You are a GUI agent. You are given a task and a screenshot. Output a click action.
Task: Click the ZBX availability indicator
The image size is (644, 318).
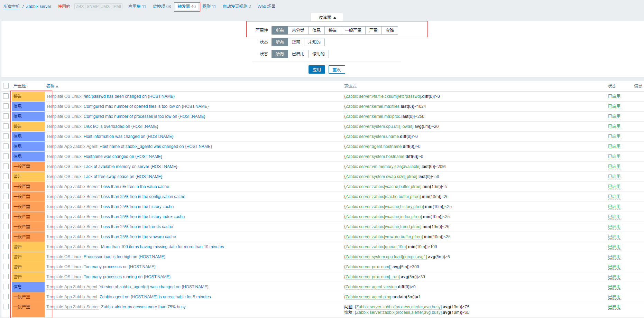80,7
